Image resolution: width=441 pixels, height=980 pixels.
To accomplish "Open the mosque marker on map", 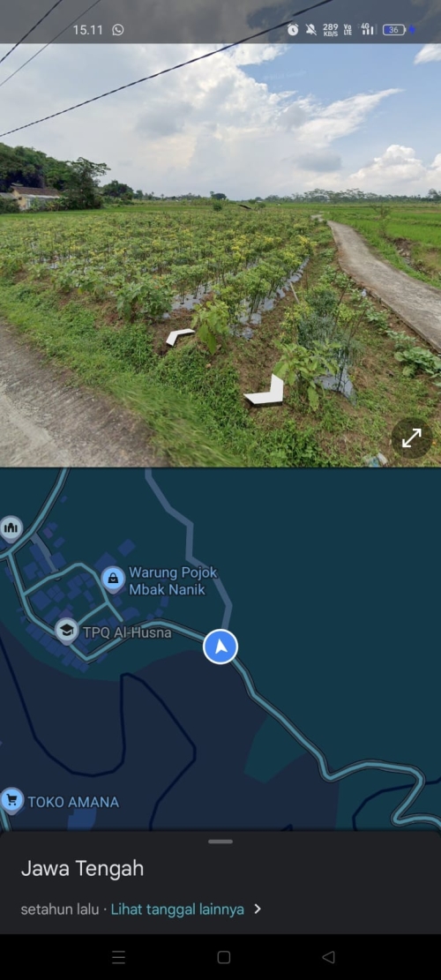I will pos(11,528).
